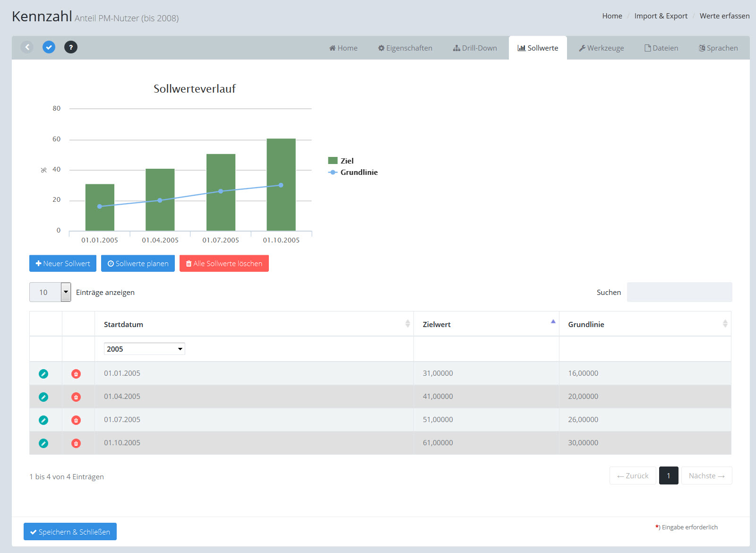Open the entries-per-page dropdown
Image resolution: width=756 pixels, height=553 pixels.
coord(50,292)
